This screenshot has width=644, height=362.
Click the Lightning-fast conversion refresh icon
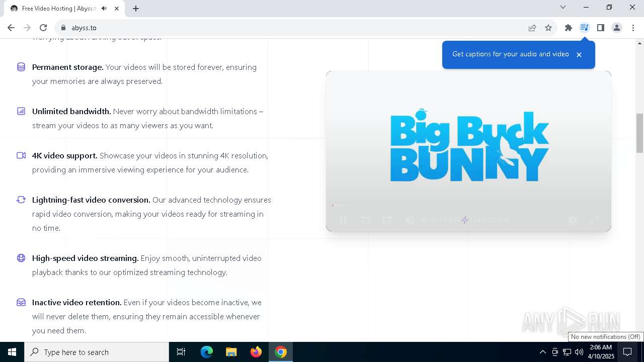pos(21,200)
